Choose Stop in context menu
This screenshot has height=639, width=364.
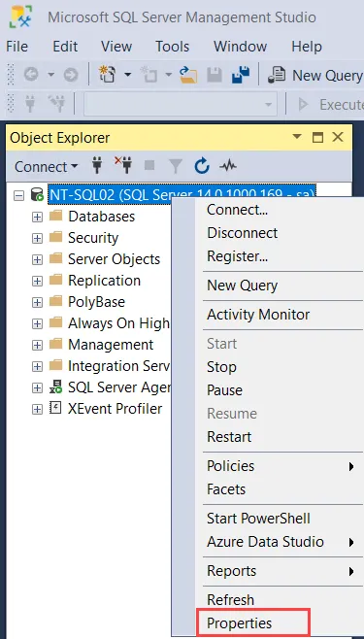(221, 367)
